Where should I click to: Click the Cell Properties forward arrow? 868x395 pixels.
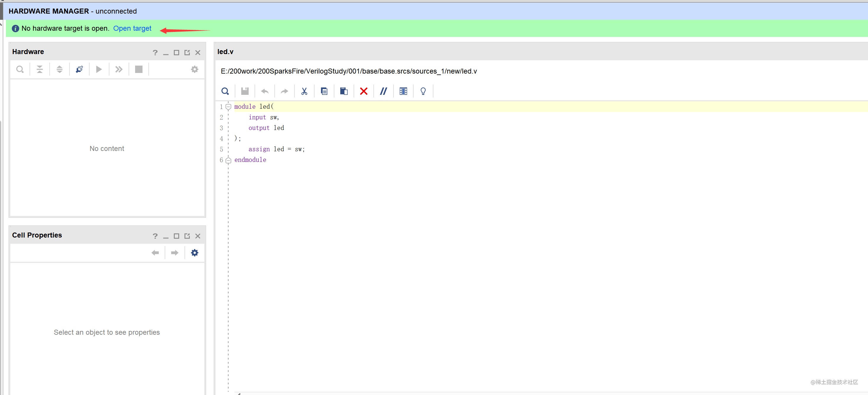[174, 253]
